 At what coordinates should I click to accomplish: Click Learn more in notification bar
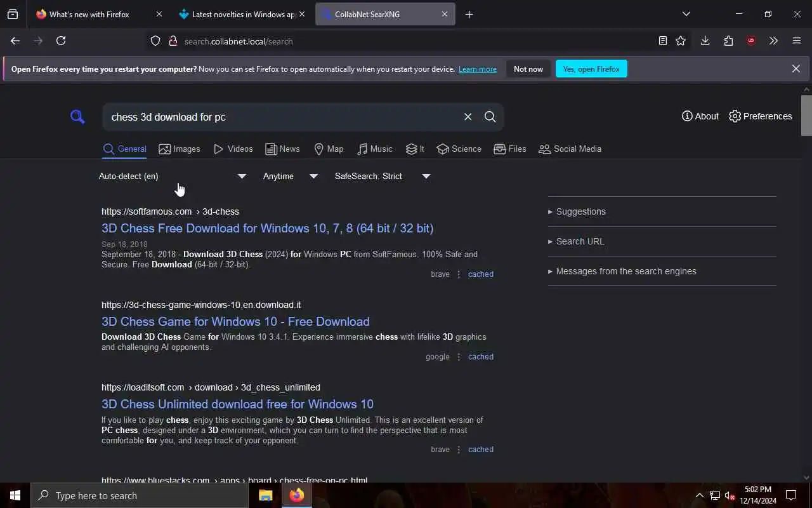point(478,69)
